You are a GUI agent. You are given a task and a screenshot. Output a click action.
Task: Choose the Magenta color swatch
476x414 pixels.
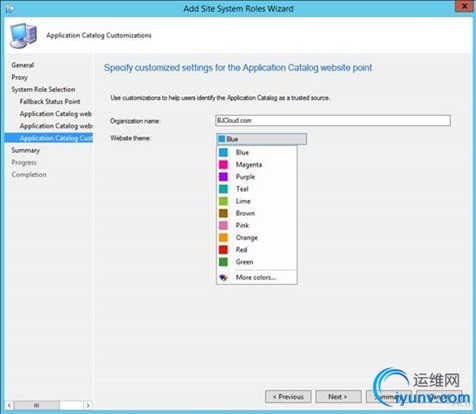click(x=223, y=164)
